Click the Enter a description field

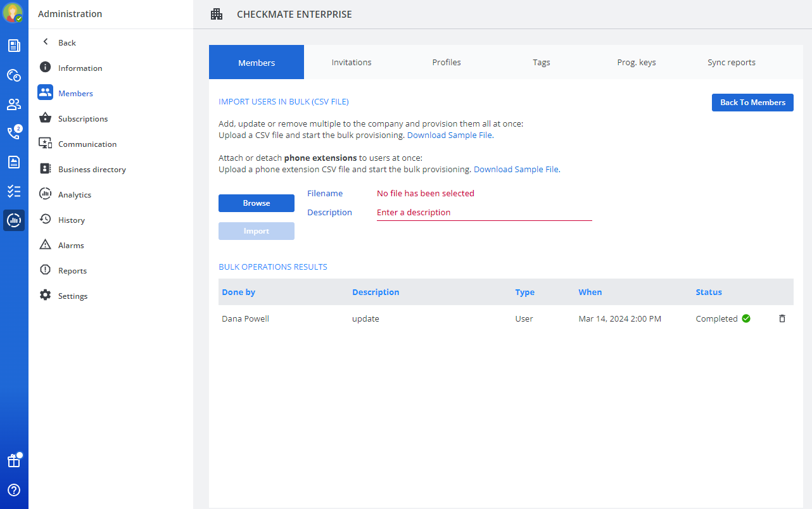coord(484,213)
